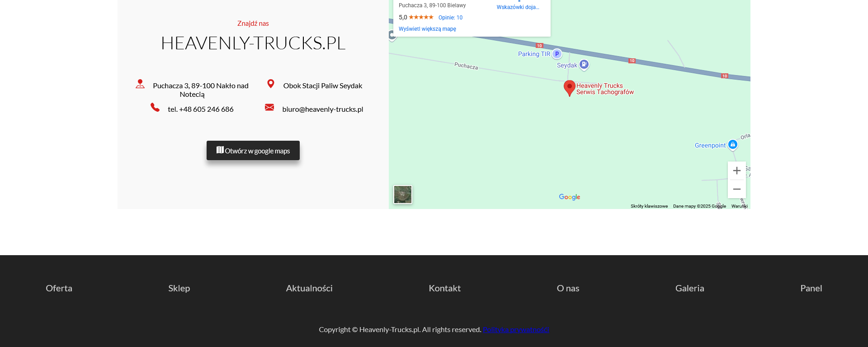Open 'O nas' in footer menu
This screenshot has height=347, width=868.
pyautogui.click(x=568, y=288)
